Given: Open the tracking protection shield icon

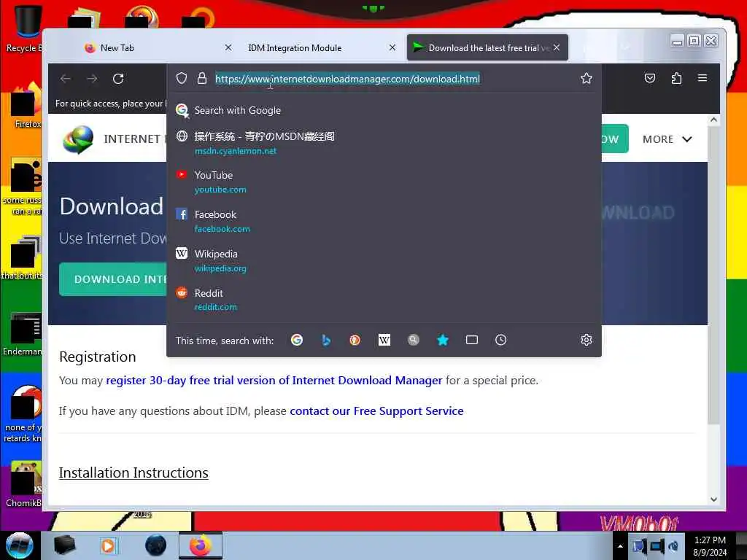Looking at the screenshot, I should pyautogui.click(x=182, y=78).
